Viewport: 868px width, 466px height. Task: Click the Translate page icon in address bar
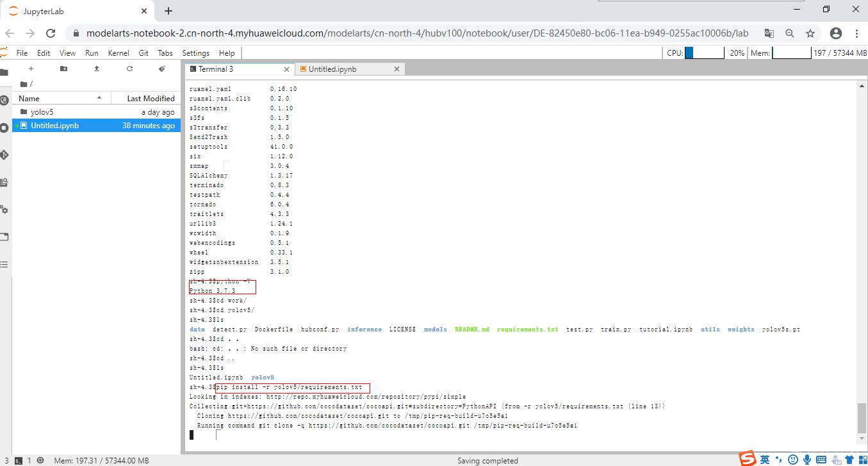point(769,33)
